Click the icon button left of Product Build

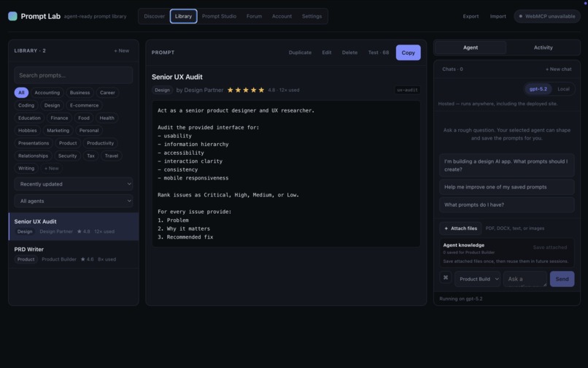pyautogui.click(x=446, y=278)
